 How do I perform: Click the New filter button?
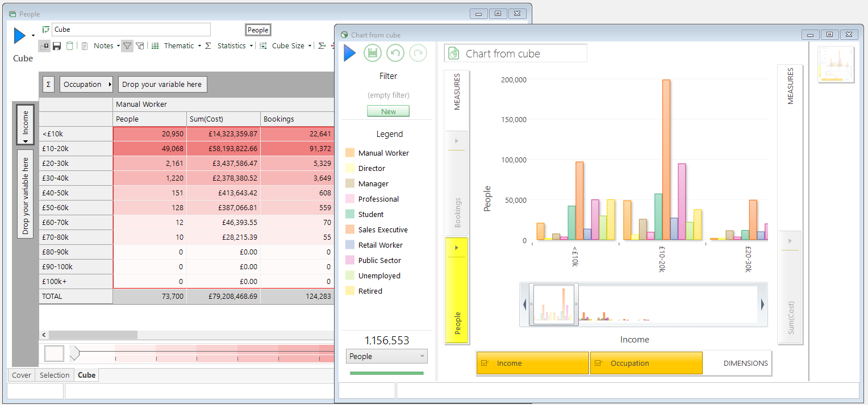click(x=389, y=111)
